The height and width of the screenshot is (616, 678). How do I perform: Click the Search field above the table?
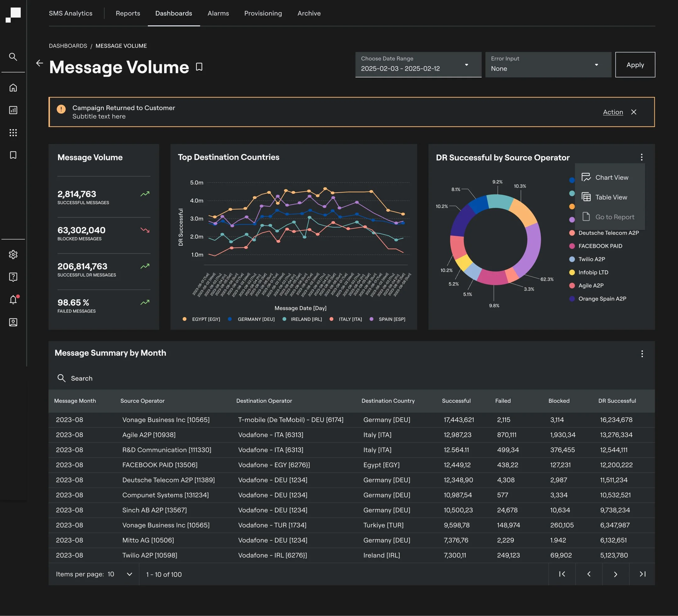pyautogui.click(x=82, y=378)
